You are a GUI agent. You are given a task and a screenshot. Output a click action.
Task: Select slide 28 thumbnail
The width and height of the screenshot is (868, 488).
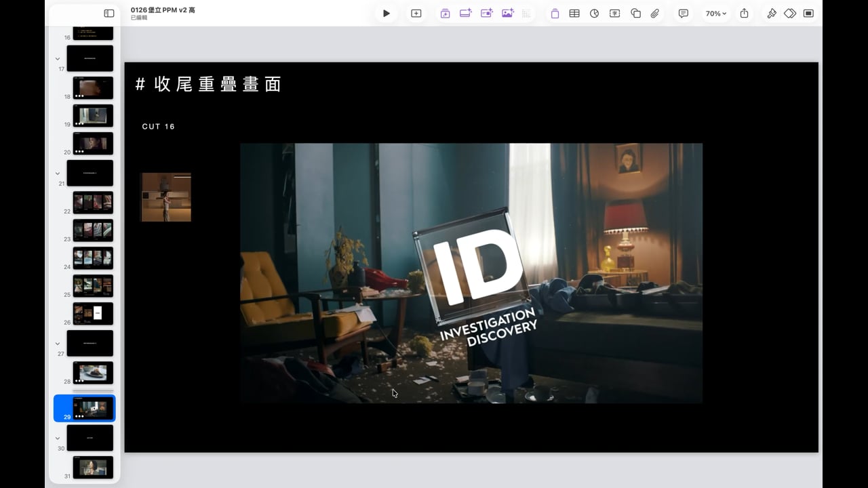(93, 372)
